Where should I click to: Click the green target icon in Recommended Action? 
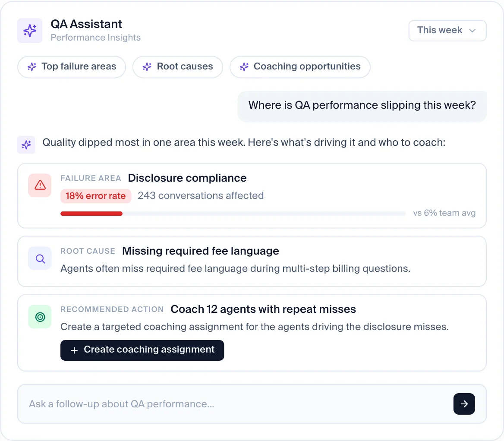coord(40,317)
